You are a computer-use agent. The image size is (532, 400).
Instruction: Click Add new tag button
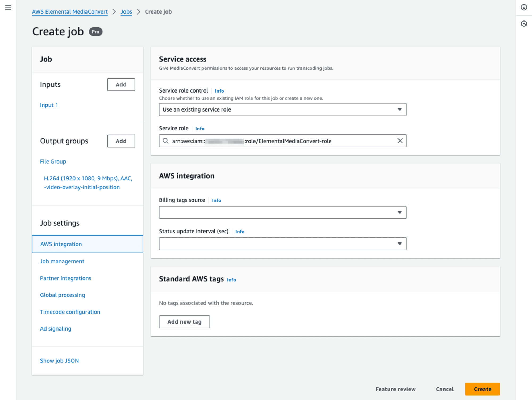tap(184, 322)
